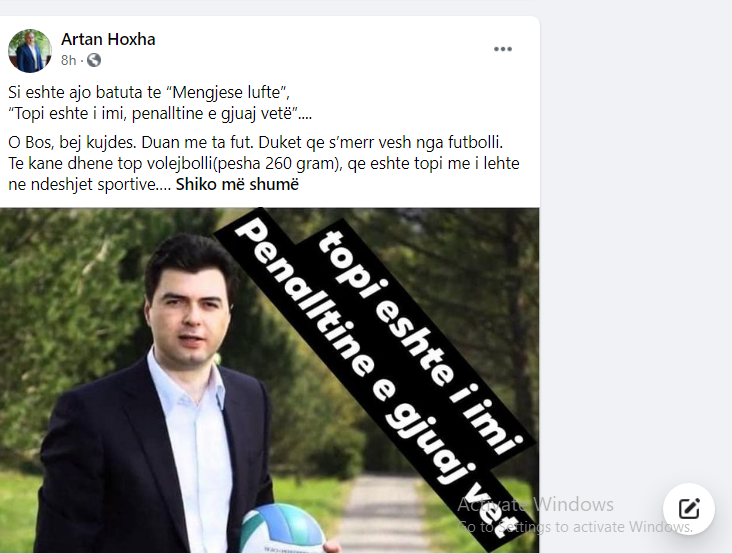Screen dimensions: 732x554
Task: Click the quoted line starting "Topi eshte i imi"
Action: click(x=160, y=113)
